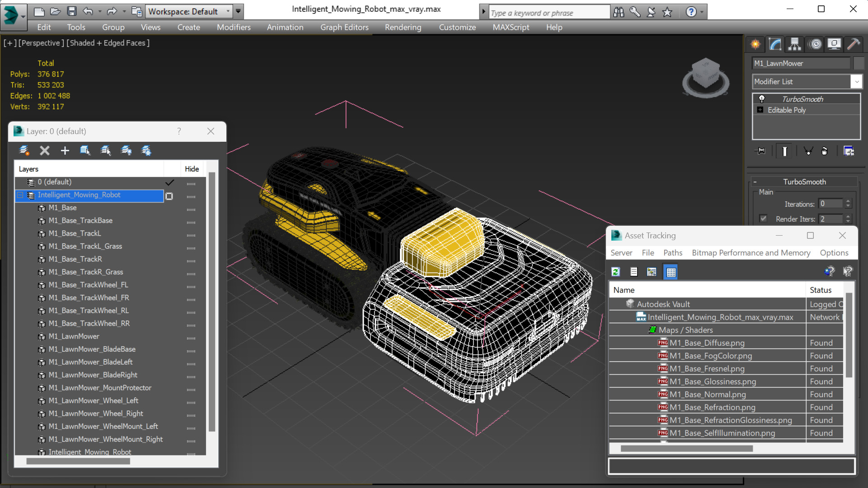The width and height of the screenshot is (868, 488).
Task: Open the help icon dropdown arrow
Action: click(702, 12)
